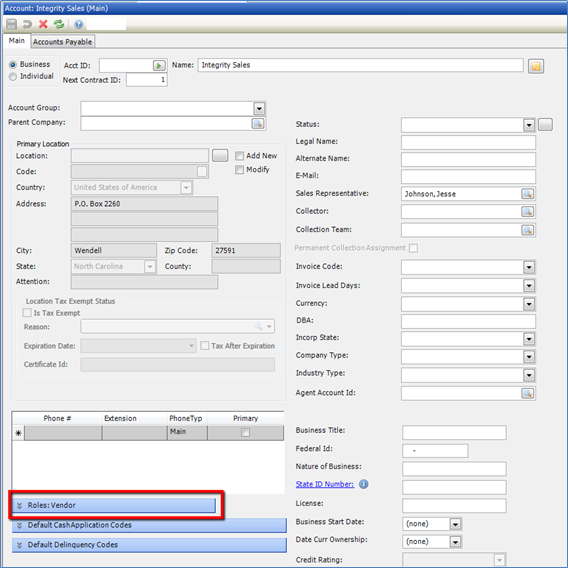Click the green arrow beside Acct ID
This screenshot has height=568, width=568.
click(x=159, y=66)
